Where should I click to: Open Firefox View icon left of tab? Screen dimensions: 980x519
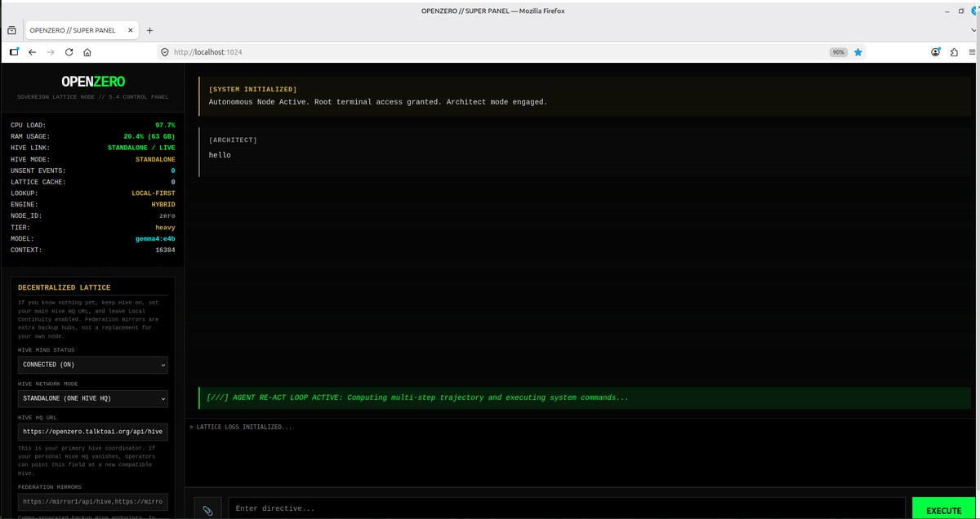pos(12,30)
